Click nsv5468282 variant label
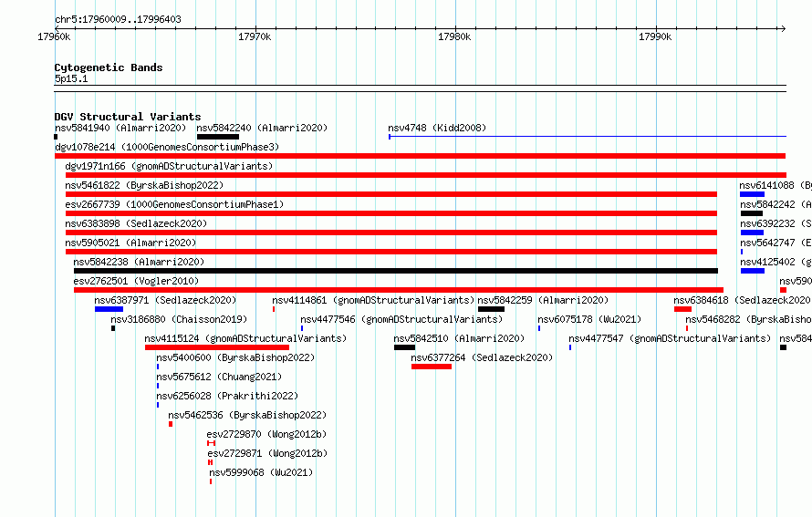Image resolution: width=812 pixels, height=517 pixels. pyautogui.click(x=748, y=319)
